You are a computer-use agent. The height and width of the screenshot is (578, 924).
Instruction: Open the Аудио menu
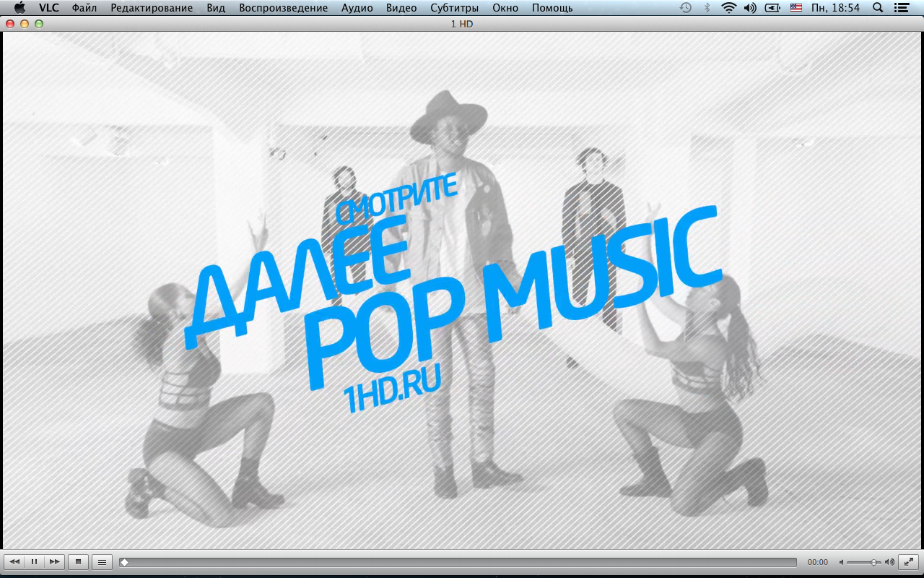(357, 8)
